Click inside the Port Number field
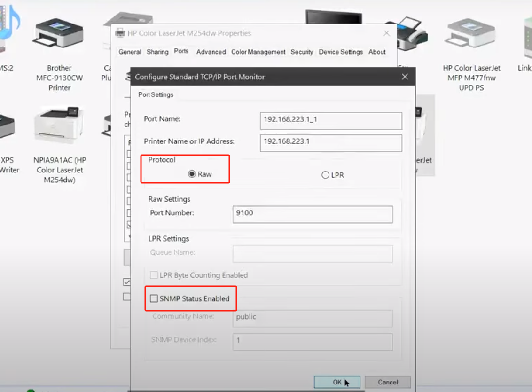 (312, 214)
